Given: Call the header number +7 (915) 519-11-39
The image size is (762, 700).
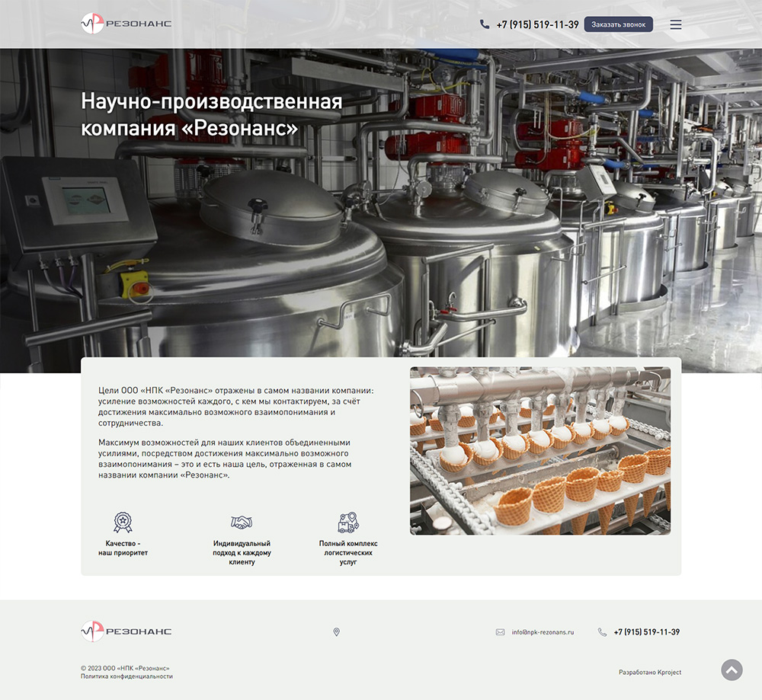Looking at the screenshot, I should pyautogui.click(x=537, y=24).
